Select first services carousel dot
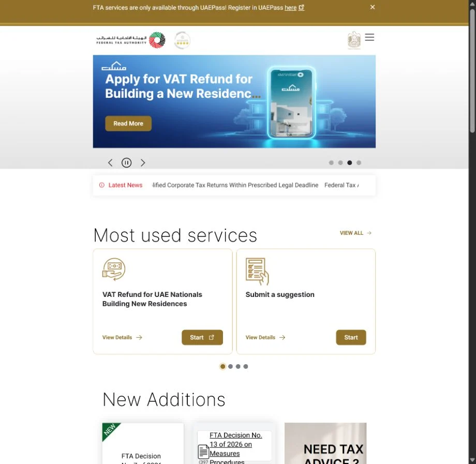 tap(223, 367)
